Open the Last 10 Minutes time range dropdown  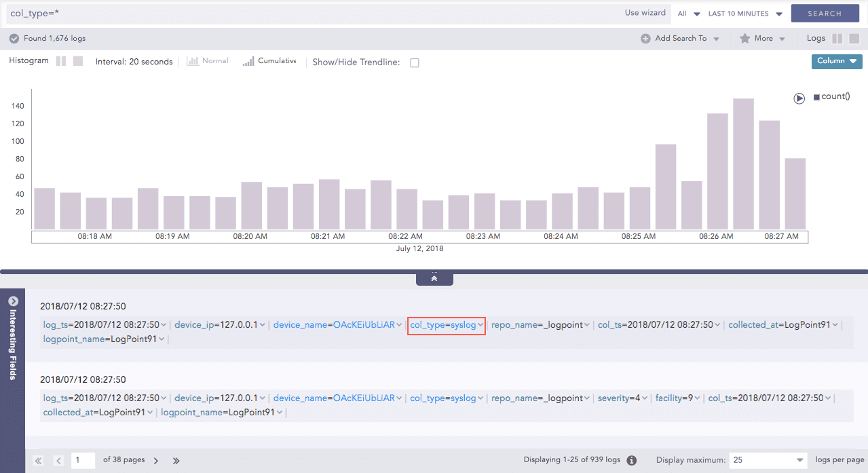coord(745,14)
